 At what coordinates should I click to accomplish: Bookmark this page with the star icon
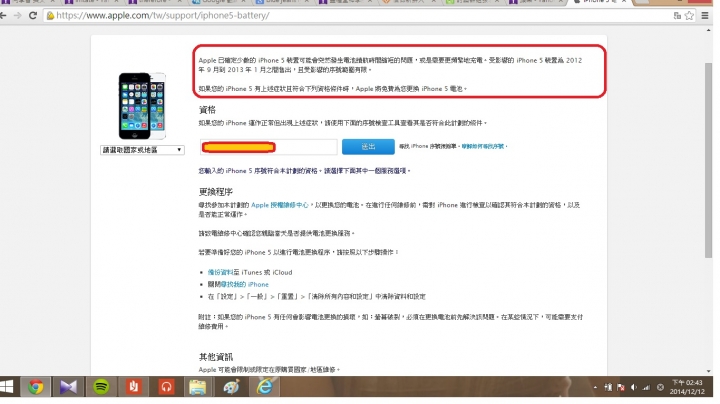(x=689, y=16)
